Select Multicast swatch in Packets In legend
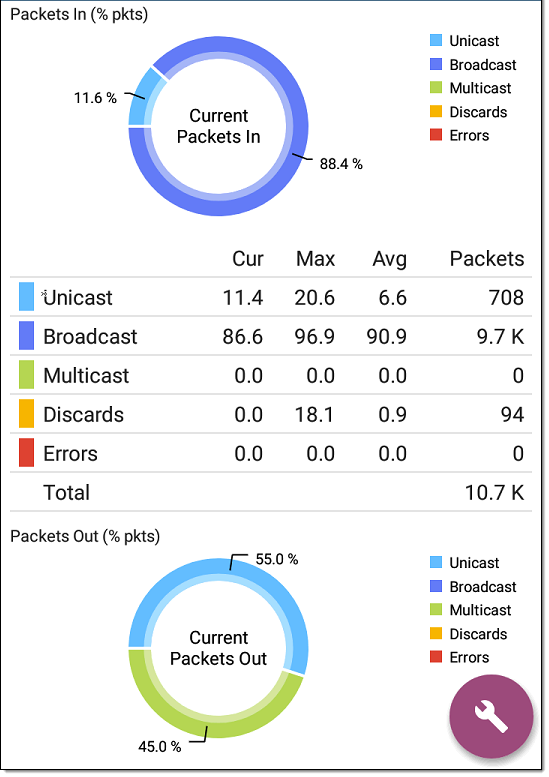Screen dimensions: 549x777 coord(436,88)
